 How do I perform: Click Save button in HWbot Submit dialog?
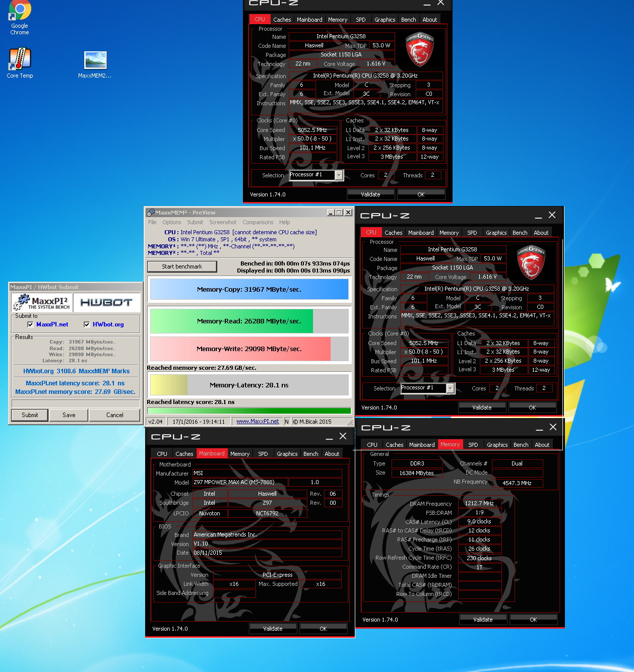[69, 415]
